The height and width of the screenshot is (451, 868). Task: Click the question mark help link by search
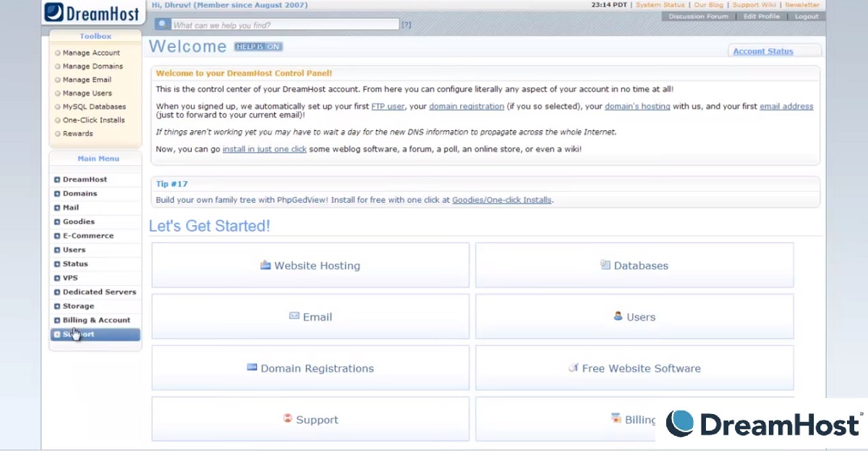click(x=407, y=25)
